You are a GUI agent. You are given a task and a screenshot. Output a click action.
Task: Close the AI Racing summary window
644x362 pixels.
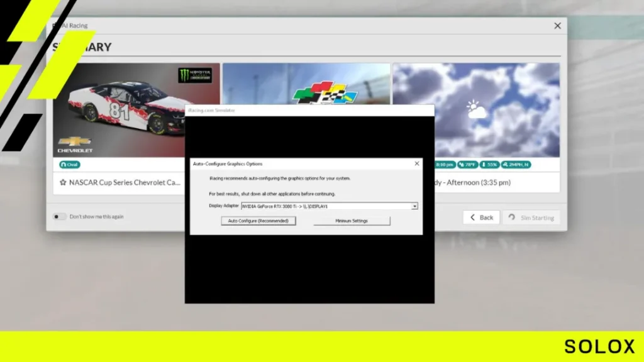[557, 26]
